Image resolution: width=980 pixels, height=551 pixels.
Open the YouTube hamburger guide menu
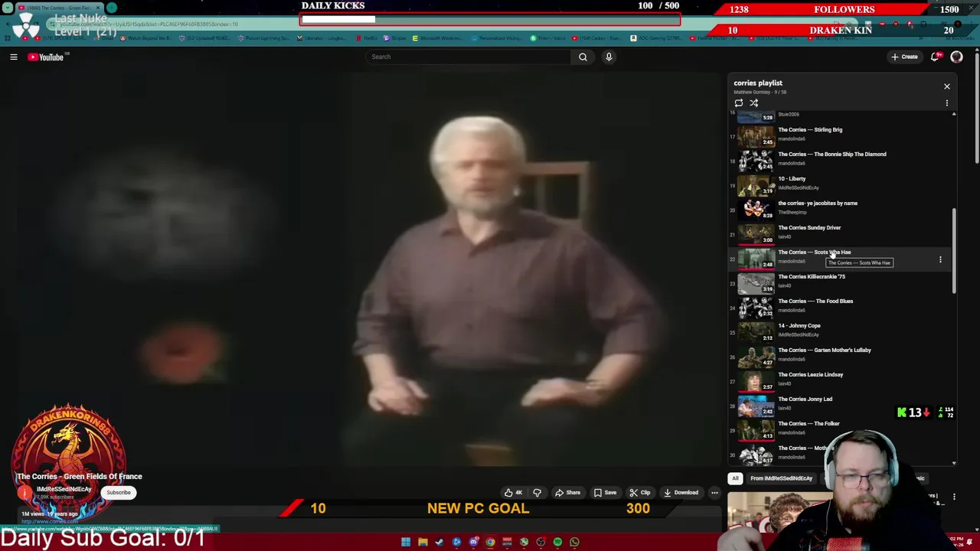pos(14,57)
